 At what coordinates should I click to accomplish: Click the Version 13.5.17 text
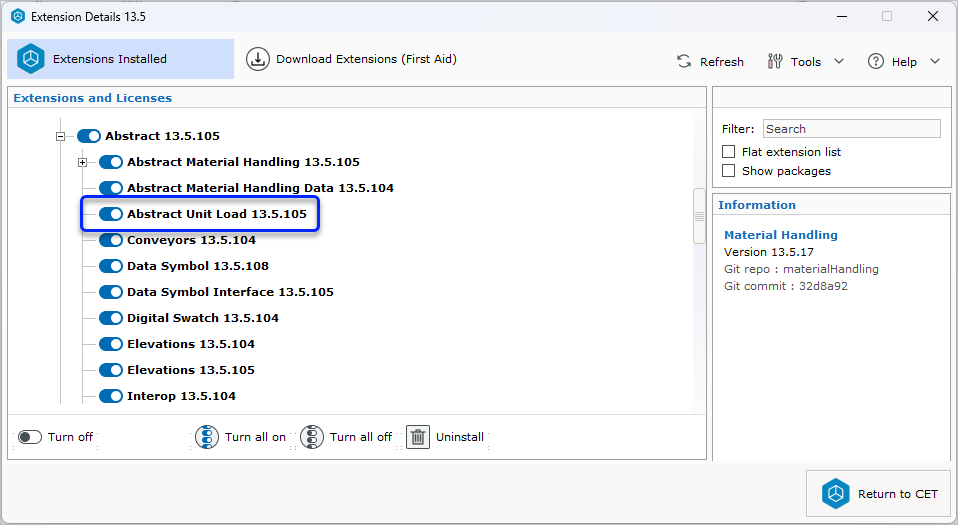769,252
